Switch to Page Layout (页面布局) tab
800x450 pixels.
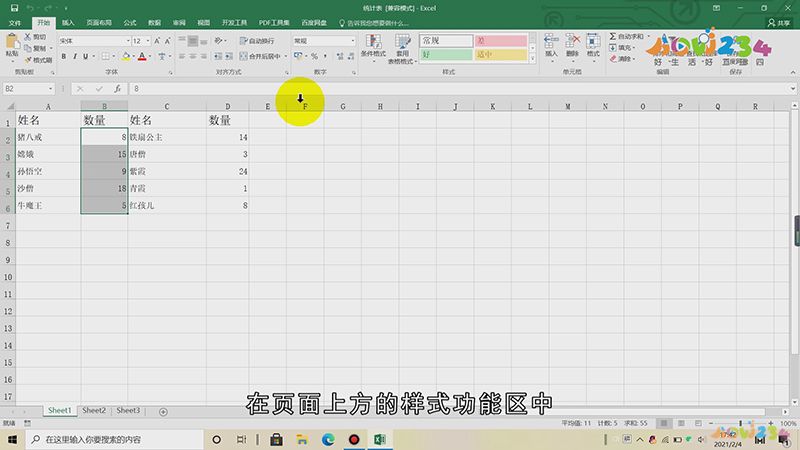pos(99,23)
